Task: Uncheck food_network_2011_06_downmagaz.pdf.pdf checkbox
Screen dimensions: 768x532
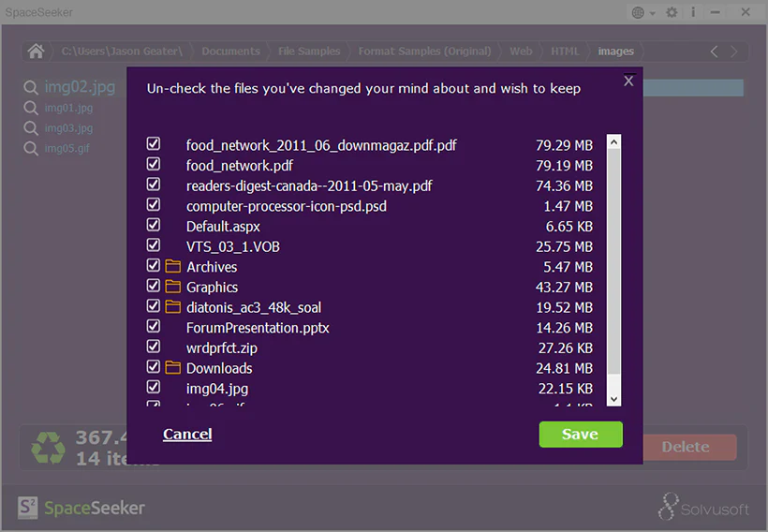Action: tap(154, 143)
